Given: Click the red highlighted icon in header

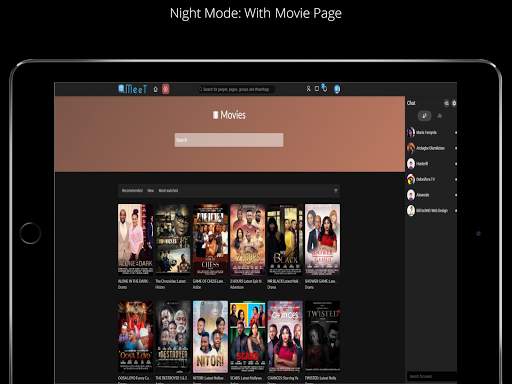Looking at the screenshot, I should 166,89.
